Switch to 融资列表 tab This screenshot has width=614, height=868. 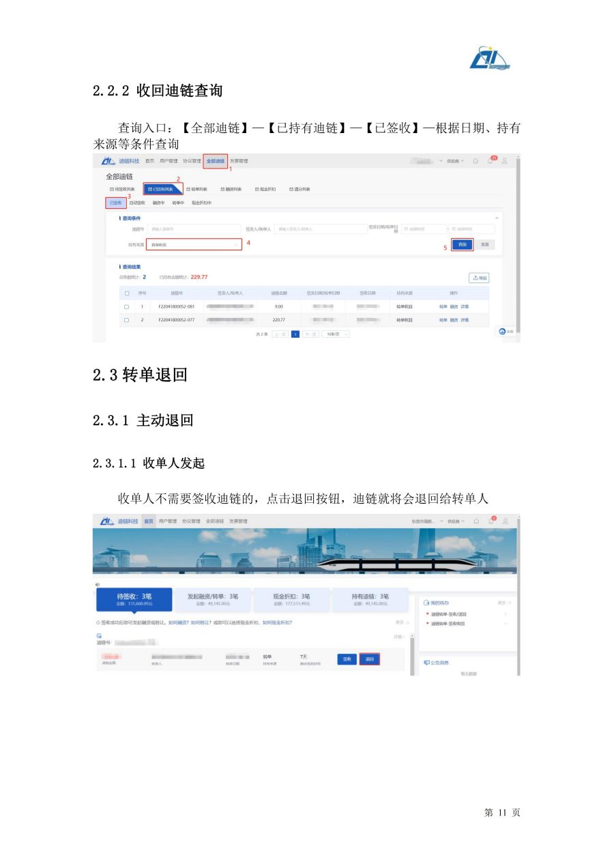click(231, 189)
